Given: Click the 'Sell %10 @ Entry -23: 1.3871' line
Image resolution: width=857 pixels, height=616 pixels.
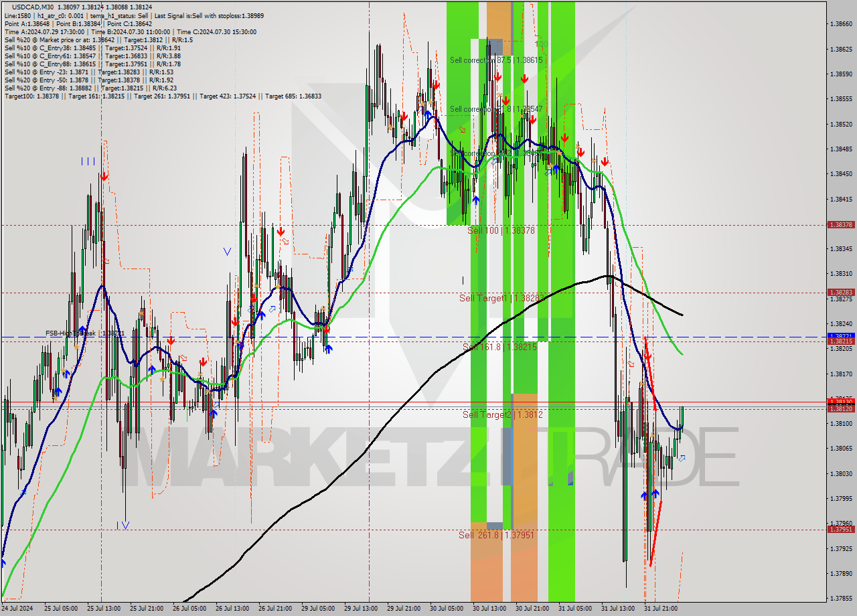Looking at the screenshot, I should pyautogui.click(x=89, y=72).
